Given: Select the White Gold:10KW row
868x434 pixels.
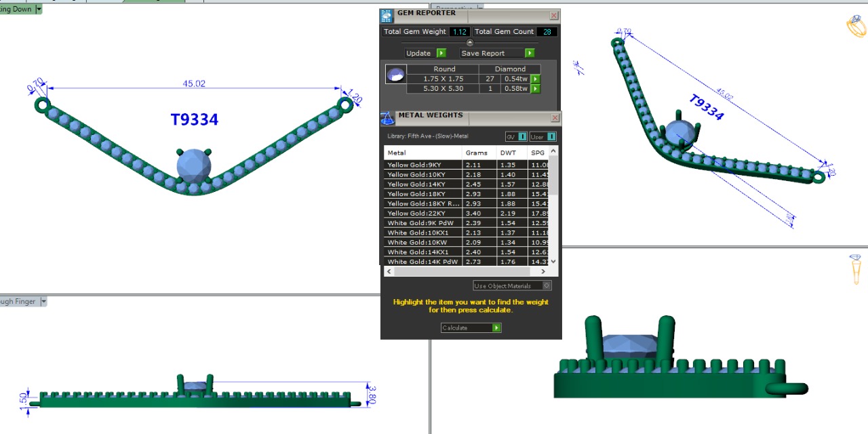Looking at the screenshot, I should pos(422,243).
